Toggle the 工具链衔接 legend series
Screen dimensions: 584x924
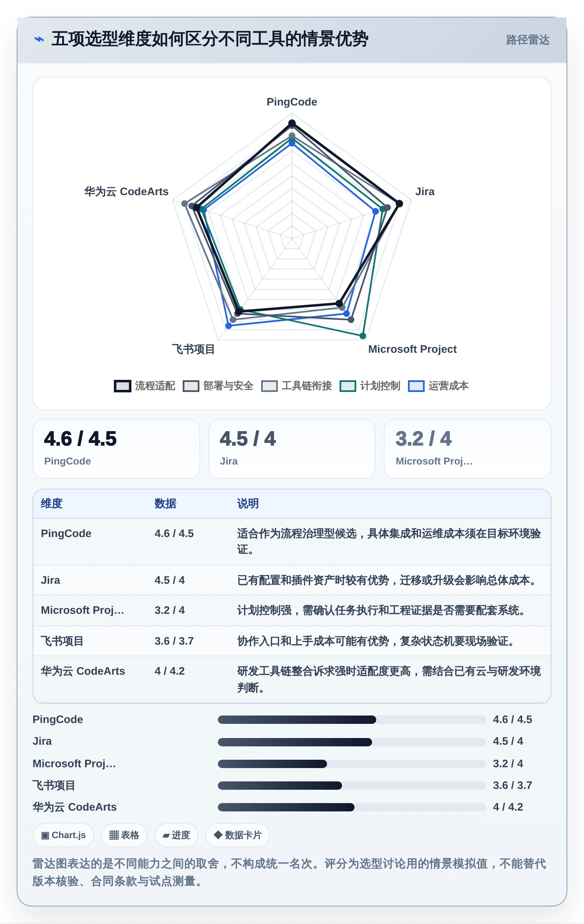point(297,386)
